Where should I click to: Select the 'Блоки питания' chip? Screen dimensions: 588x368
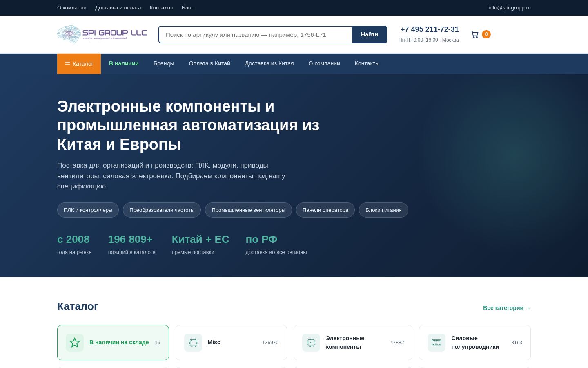coord(383,210)
